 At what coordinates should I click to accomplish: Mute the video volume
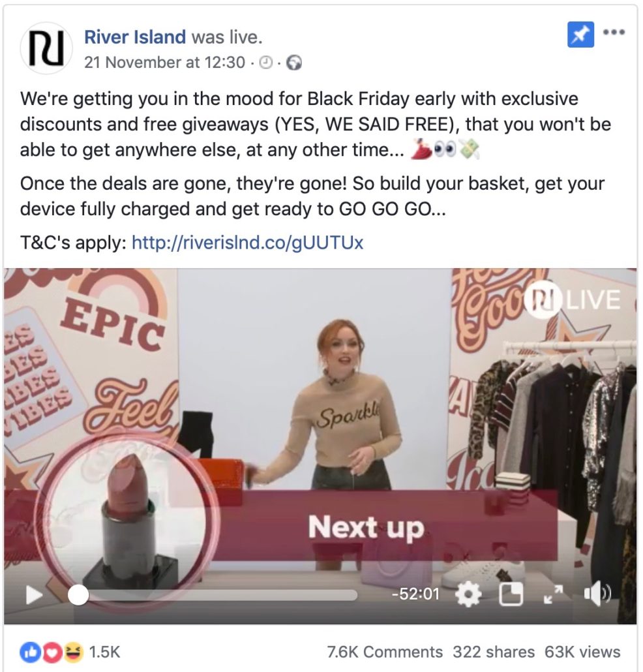tap(597, 594)
